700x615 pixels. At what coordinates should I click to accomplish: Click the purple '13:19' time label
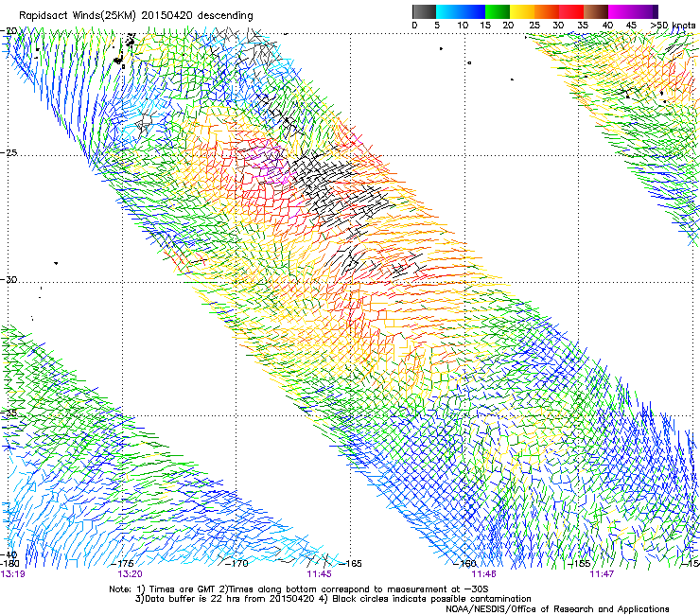pyautogui.click(x=12, y=574)
